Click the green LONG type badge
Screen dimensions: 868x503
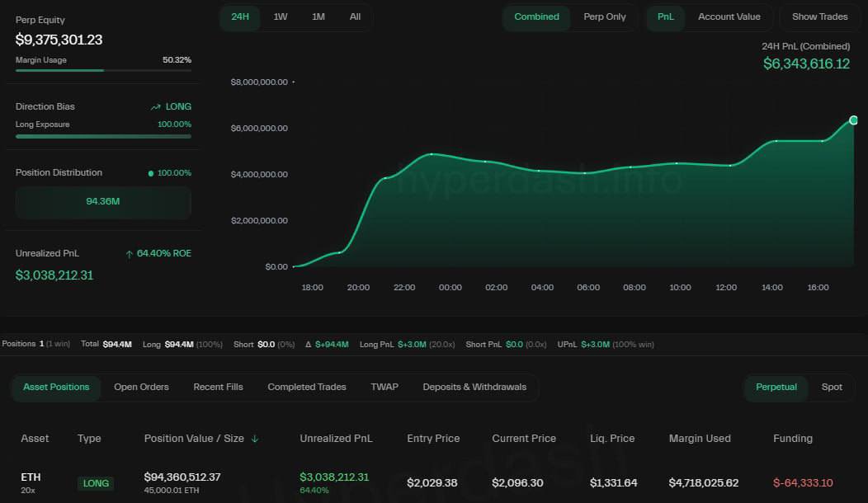tap(96, 483)
